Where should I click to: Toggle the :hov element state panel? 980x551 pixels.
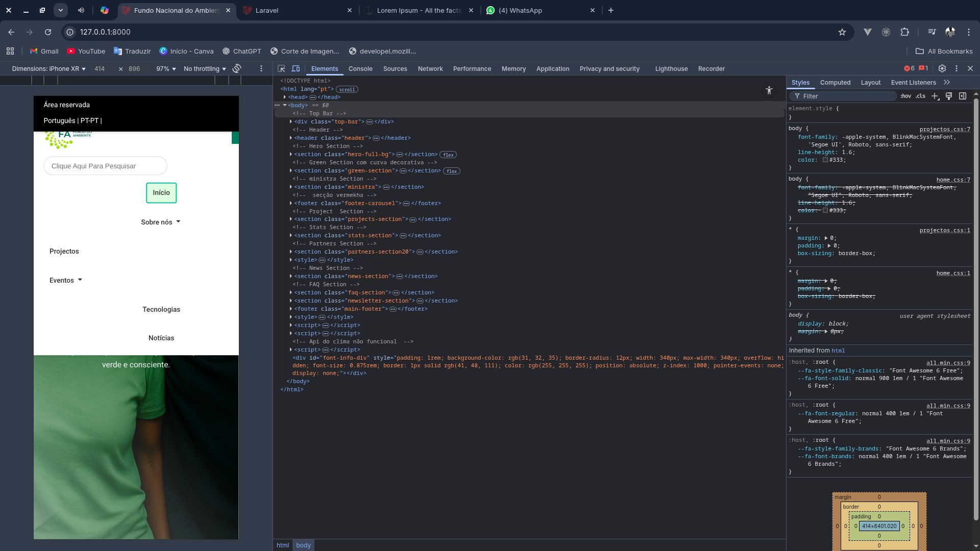coord(905,96)
